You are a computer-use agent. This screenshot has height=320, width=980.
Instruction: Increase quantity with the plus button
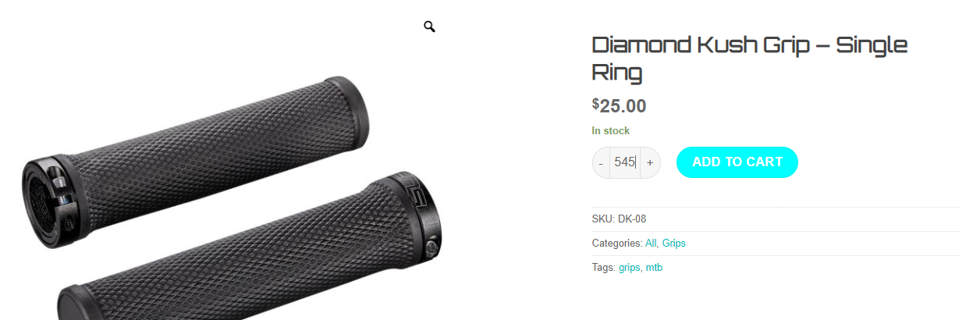(x=650, y=162)
